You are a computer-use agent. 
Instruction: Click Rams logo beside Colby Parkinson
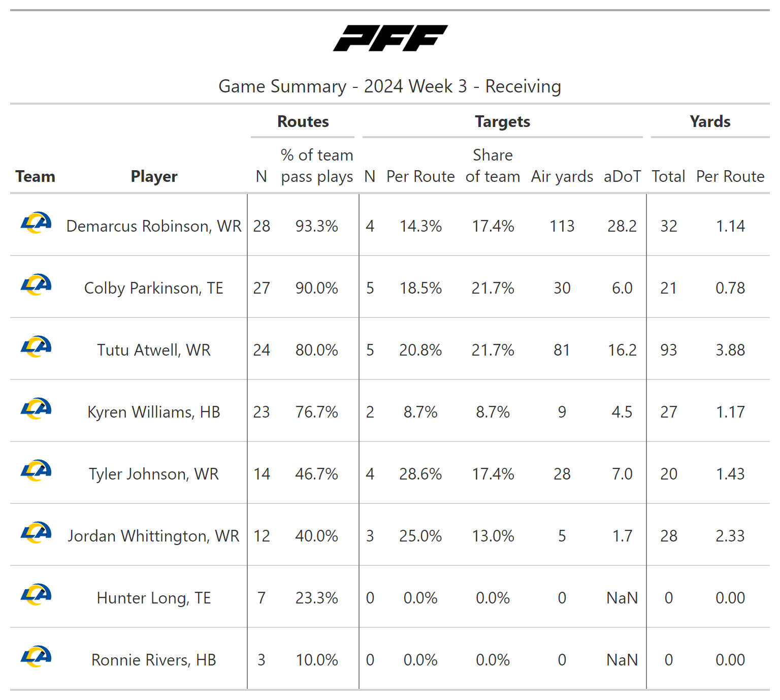click(x=36, y=285)
